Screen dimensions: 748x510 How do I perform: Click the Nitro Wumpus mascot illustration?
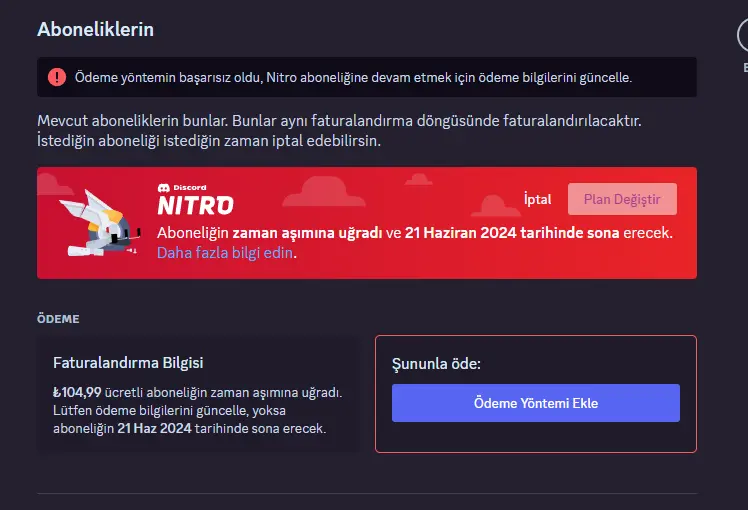(100, 223)
